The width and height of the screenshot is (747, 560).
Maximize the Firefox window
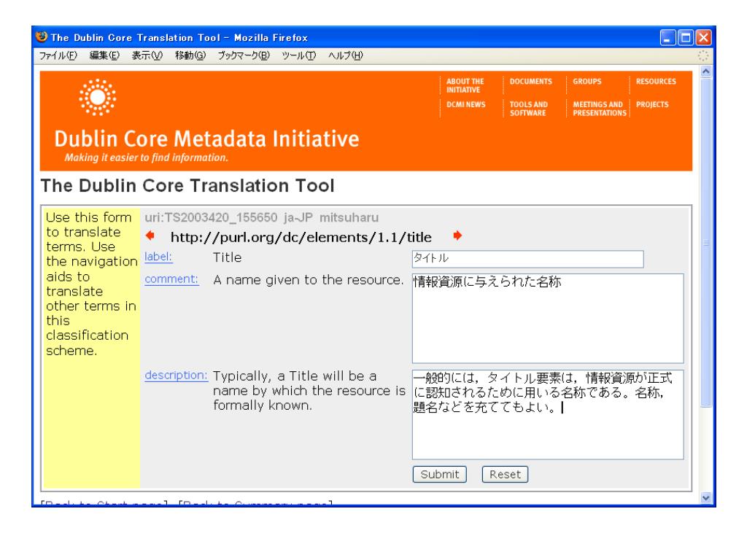click(686, 37)
